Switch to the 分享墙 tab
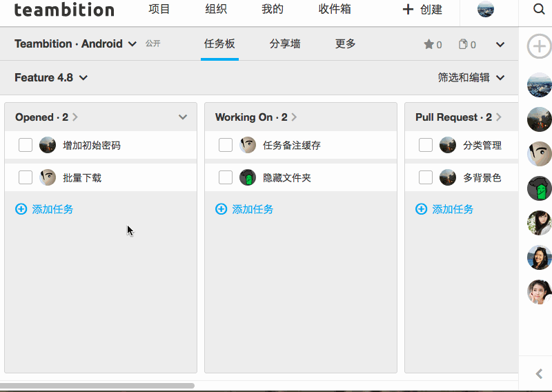The height and width of the screenshot is (392, 552). (x=285, y=43)
